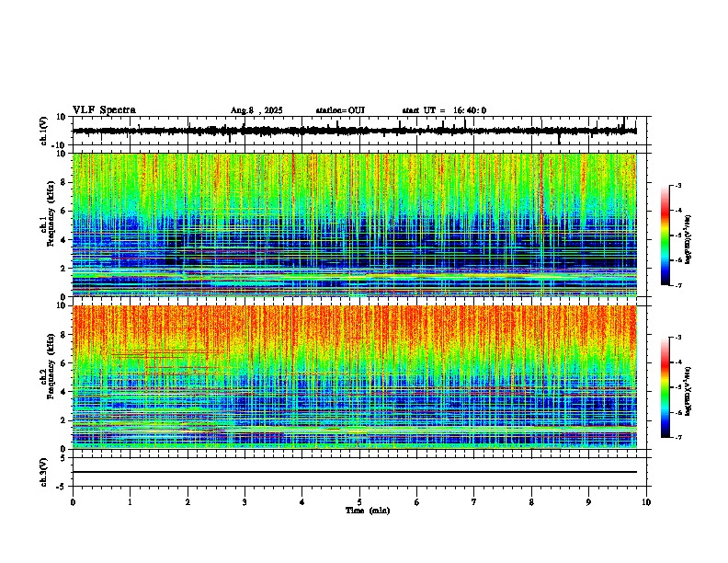Click the time axis tick label '5'
728x563 pixels.
(359, 502)
